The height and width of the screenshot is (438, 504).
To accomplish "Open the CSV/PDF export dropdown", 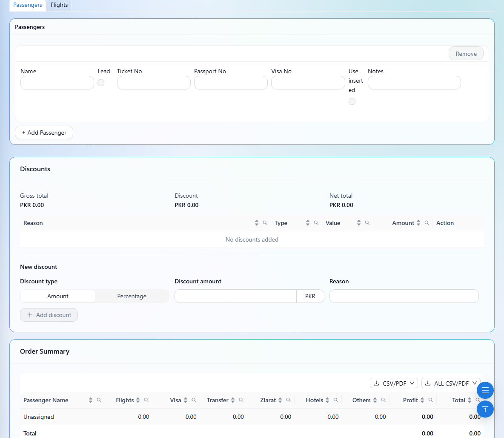I will pyautogui.click(x=394, y=383).
